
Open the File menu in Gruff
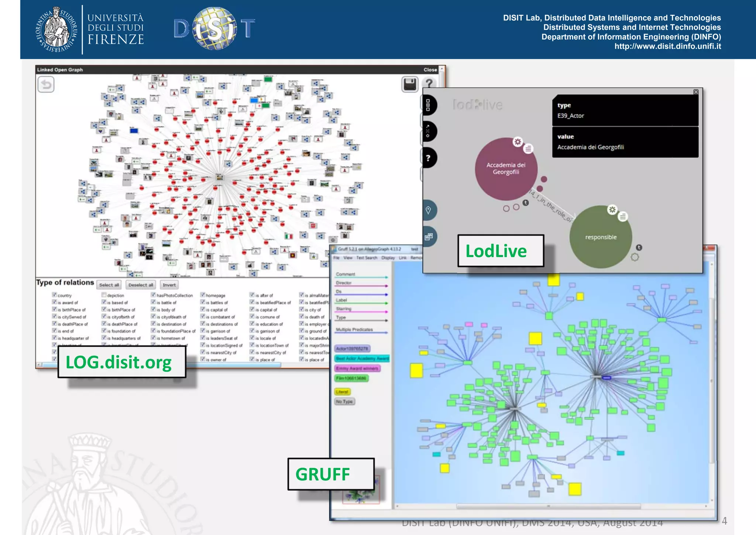coord(337,258)
